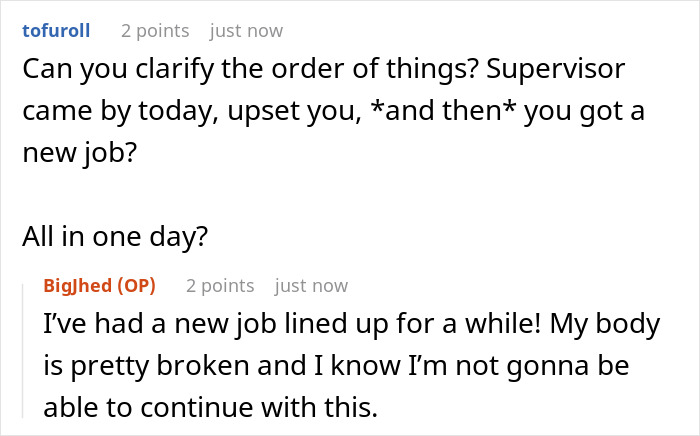This screenshot has width=700, height=436.
Task: Click the '(OP)' tag beside BigJhed
Action: pos(136,286)
